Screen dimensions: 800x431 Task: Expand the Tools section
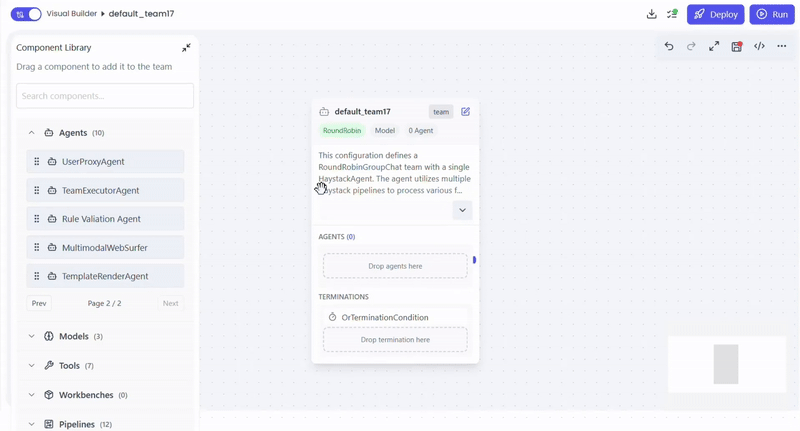(32, 366)
